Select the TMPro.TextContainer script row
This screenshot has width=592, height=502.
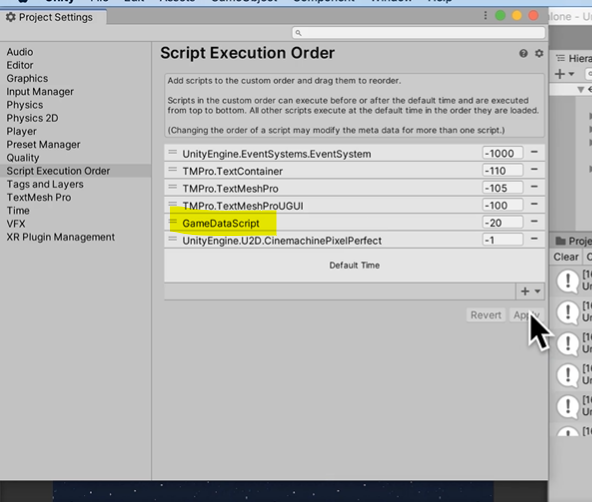point(355,171)
